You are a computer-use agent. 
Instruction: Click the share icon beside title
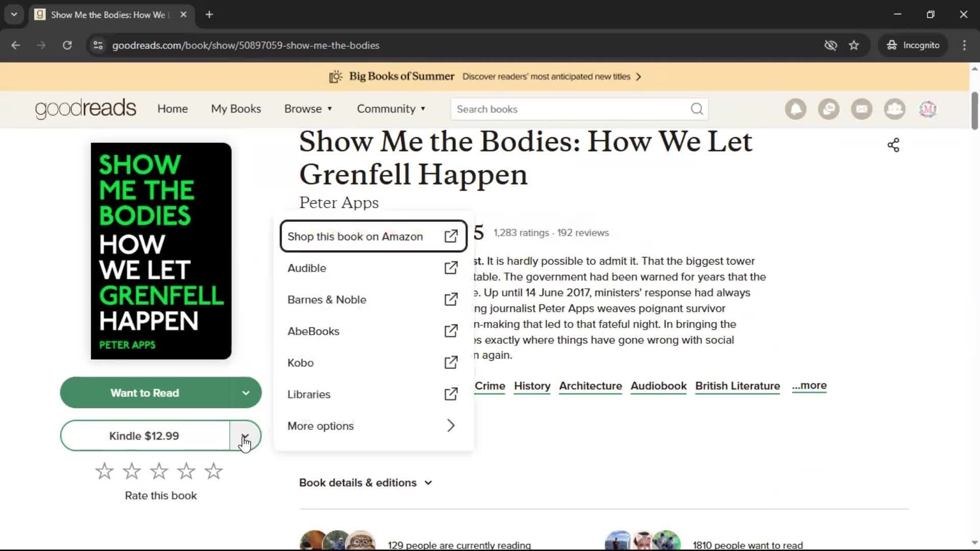pyautogui.click(x=893, y=145)
